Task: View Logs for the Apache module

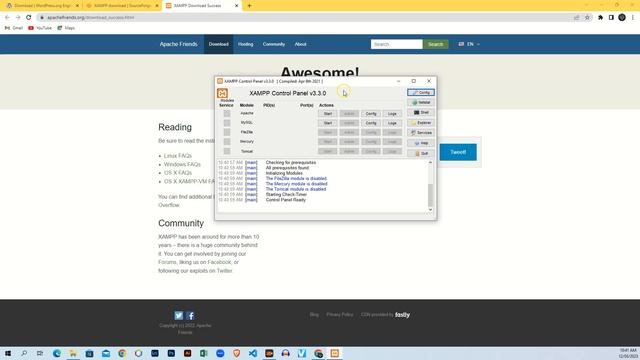Action: [x=392, y=113]
